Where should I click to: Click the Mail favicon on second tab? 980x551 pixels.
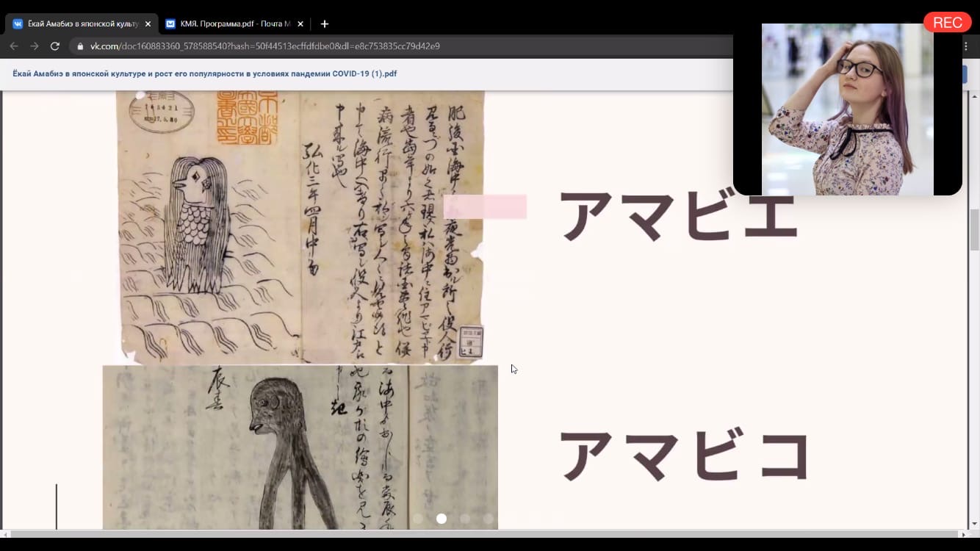tap(170, 24)
